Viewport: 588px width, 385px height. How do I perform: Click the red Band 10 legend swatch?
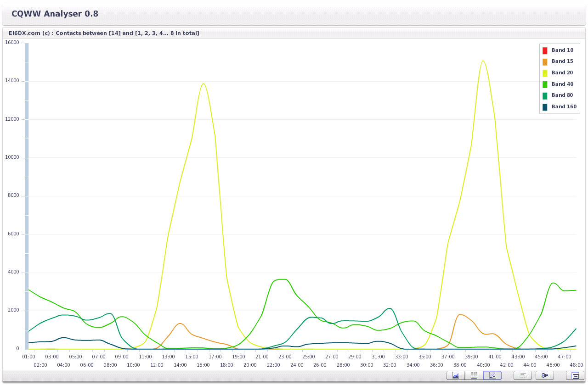click(x=545, y=50)
